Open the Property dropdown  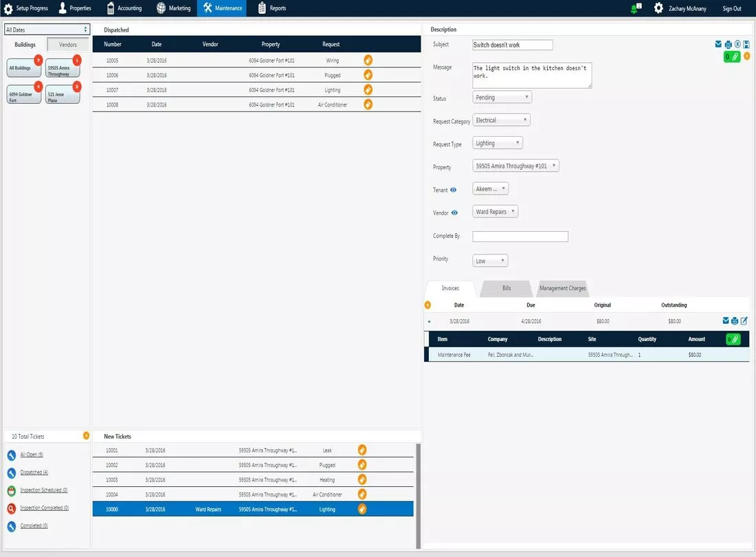point(515,166)
